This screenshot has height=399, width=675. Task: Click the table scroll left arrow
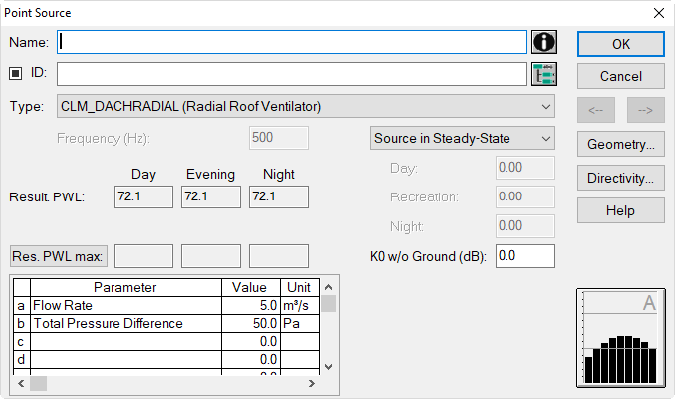[x=21, y=383]
